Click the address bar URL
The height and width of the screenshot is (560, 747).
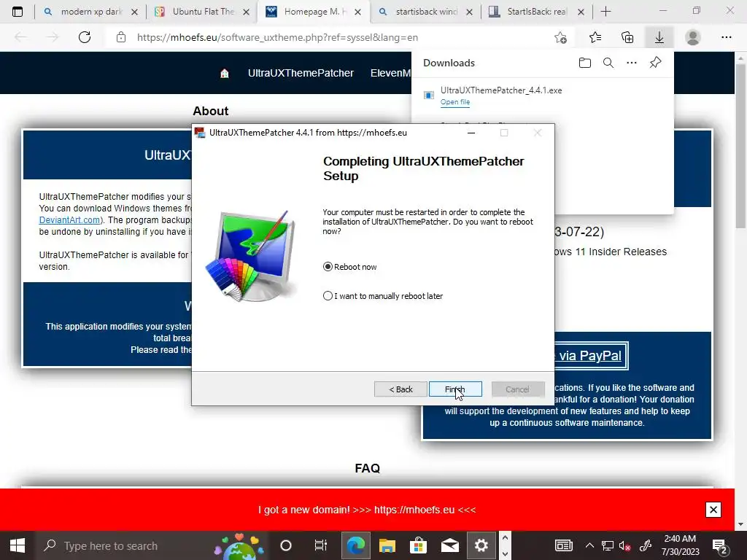[277, 37]
